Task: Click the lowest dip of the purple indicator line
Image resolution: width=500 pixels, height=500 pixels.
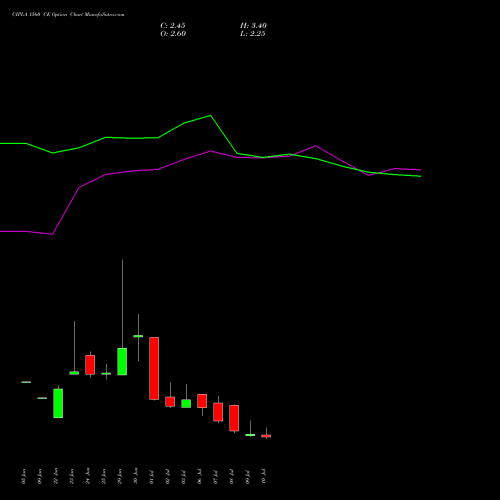Action: (52, 234)
